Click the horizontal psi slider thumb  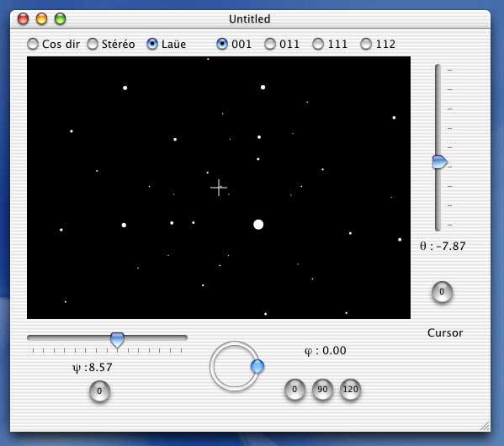(x=117, y=340)
